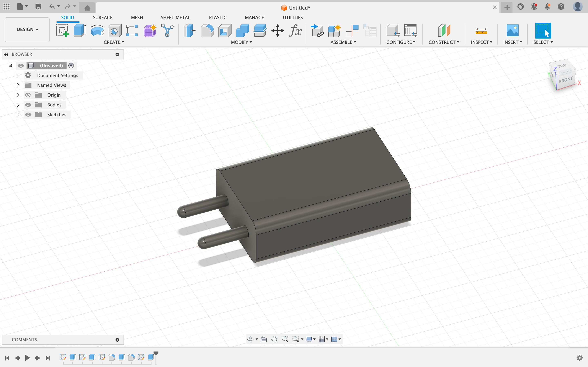588x367 pixels.
Task: Click the Extrude tool icon
Action: pyautogui.click(x=80, y=31)
